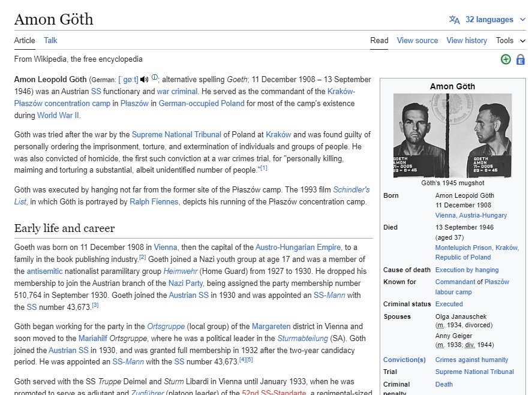The width and height of the screenshot is (532, 395).
Task: Switch to the Talk tab
Action: pos(50,41)
